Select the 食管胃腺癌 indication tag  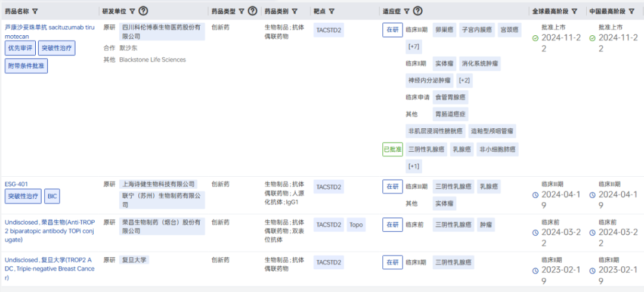451,97
